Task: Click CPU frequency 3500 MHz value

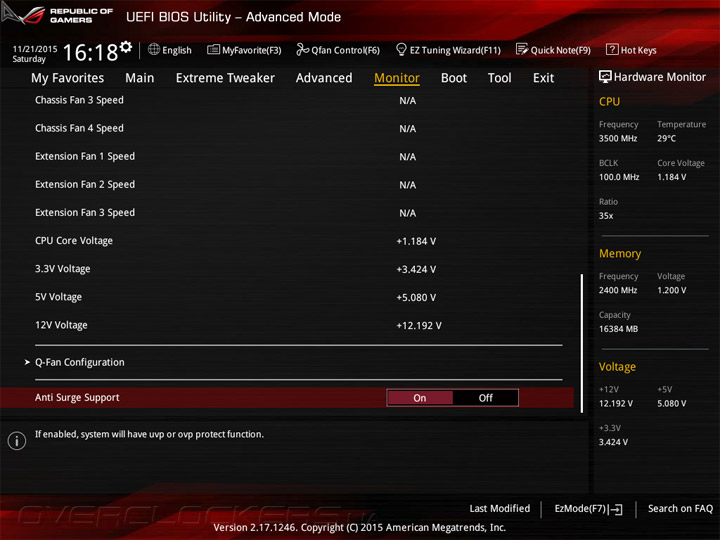Action: 618,138
